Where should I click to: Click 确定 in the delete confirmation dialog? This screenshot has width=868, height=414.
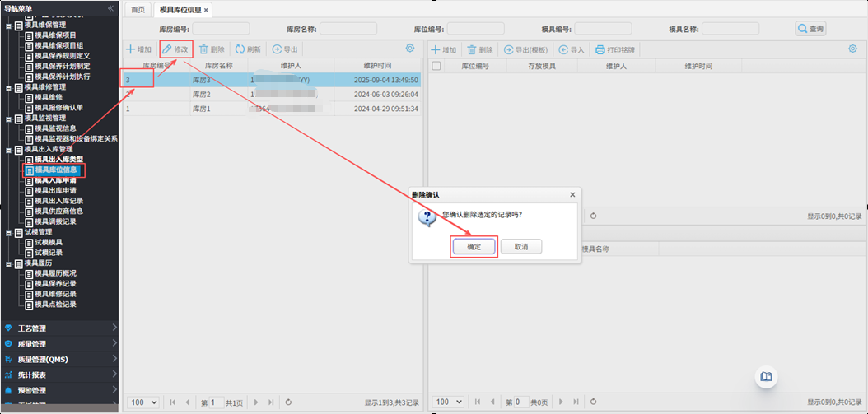(474, 246)
